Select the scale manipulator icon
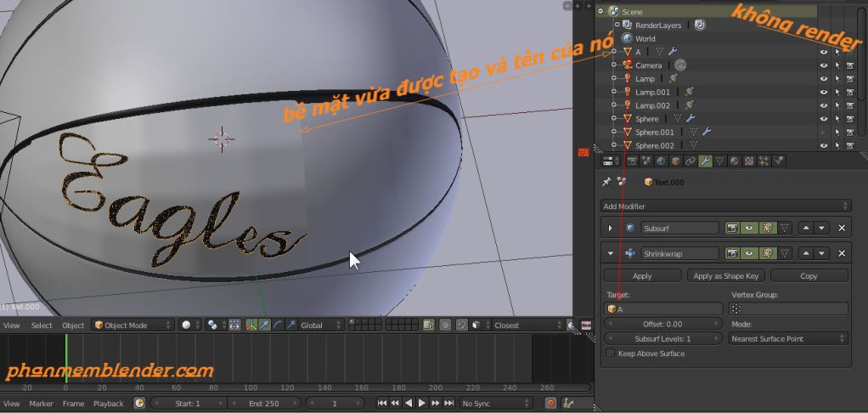This screenshot has width=868, height=413. [290, 325]
